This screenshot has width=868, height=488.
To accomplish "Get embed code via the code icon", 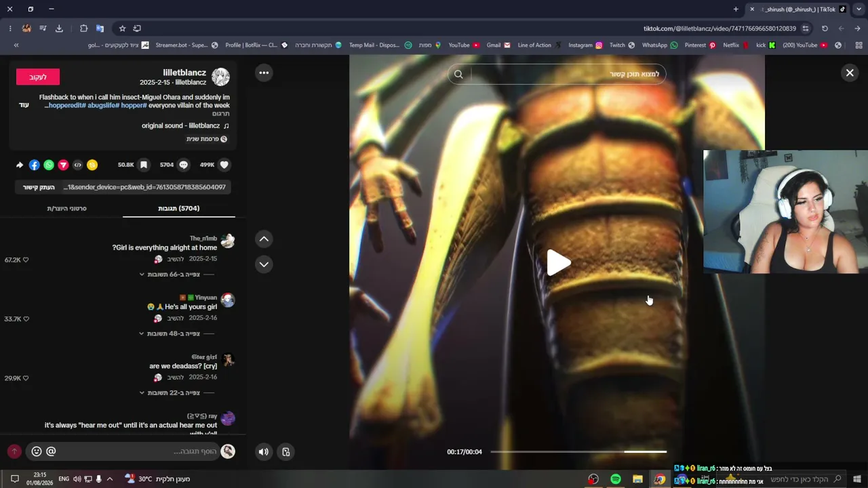I will [77, 165].
